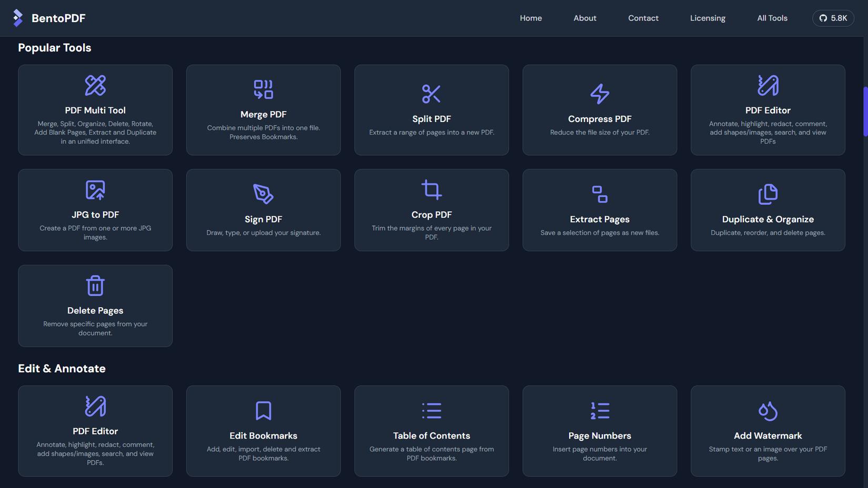The height and width of the screenshot is (488, 868).
Task: Select the Add Watermark droplet icon
Action: click(768, 411)
